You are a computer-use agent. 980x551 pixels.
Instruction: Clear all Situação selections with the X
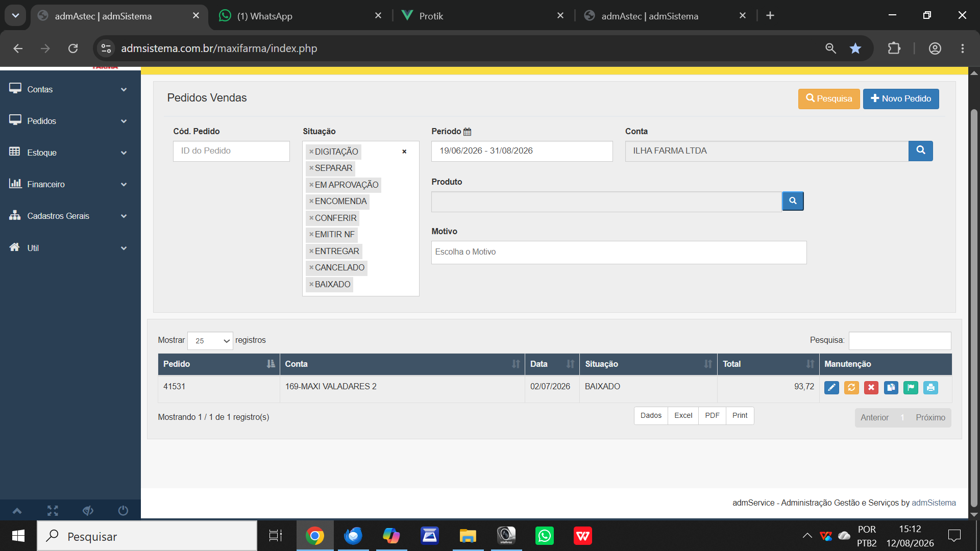pos(404,152)
